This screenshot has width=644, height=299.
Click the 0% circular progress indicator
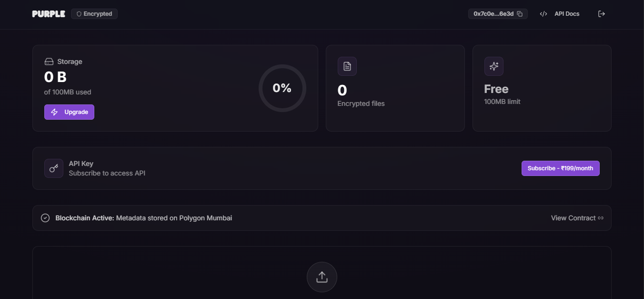tap(282, 88)
